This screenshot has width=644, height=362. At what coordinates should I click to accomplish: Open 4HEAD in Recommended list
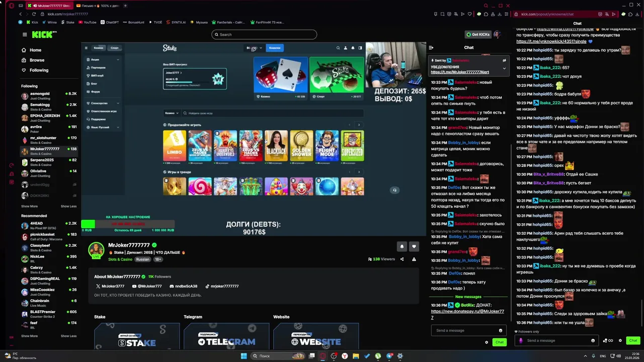(x=48, y=225)
